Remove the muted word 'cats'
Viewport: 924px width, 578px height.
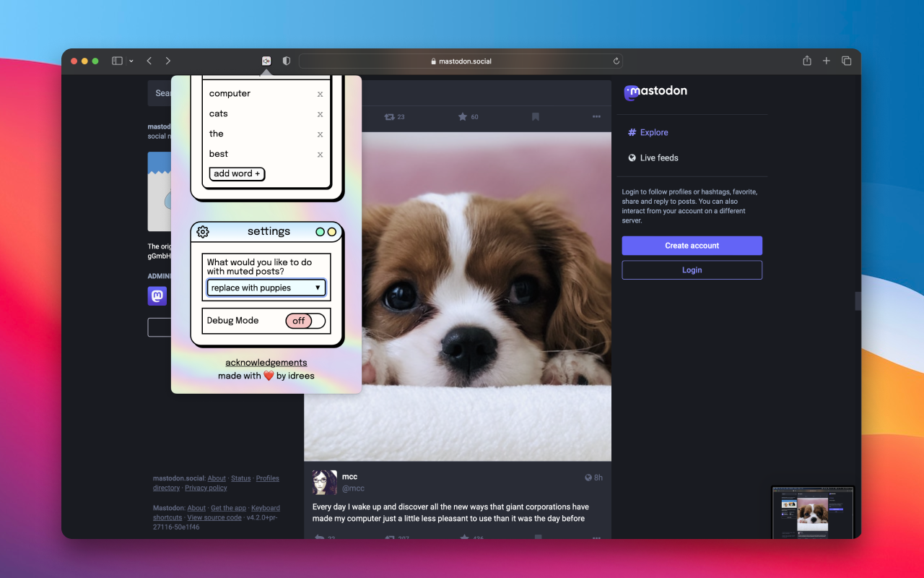(320, 114)
